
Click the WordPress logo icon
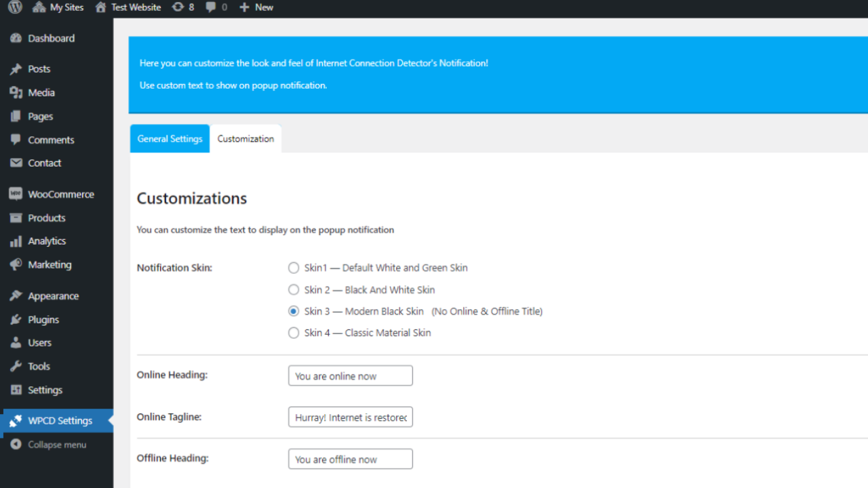(x=16, y=7)
